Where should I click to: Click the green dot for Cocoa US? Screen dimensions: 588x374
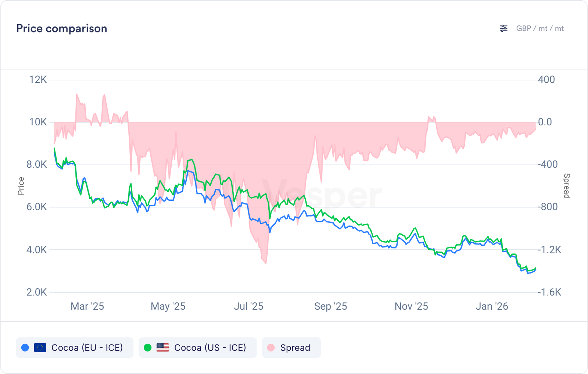pyautogui.click(x=147, y=348)
